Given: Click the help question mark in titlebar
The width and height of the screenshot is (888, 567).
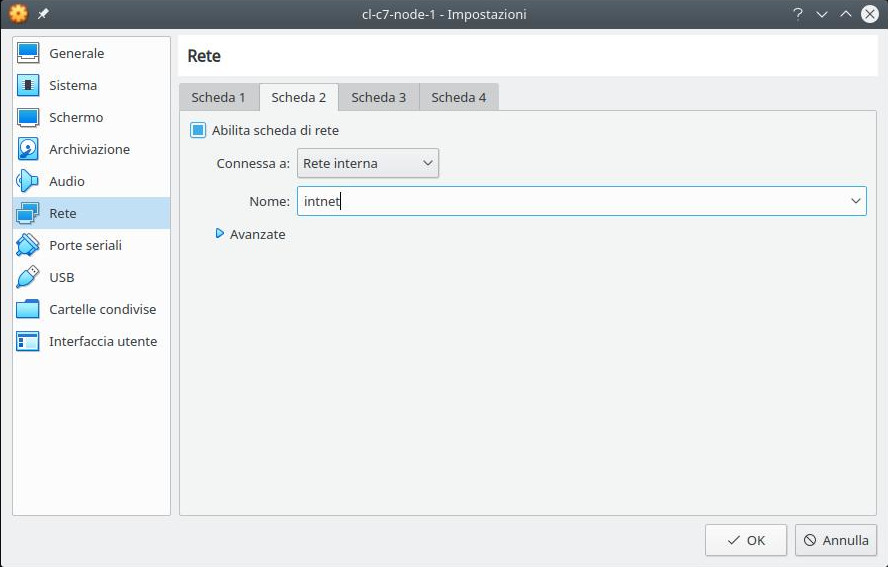Looking at the screenshot, I should pyautogui.click(x=798, y=14).
